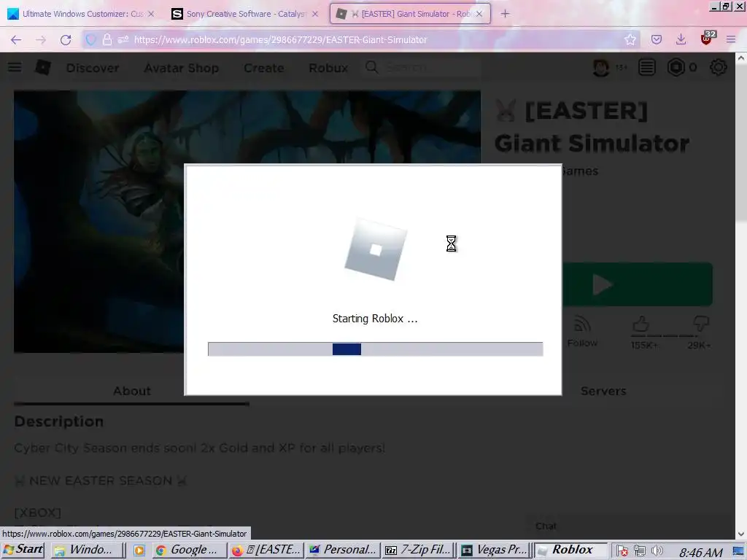747x560 pixels.
Task: Go back with the browser back arrow
Action: click(x=16, y=40)
